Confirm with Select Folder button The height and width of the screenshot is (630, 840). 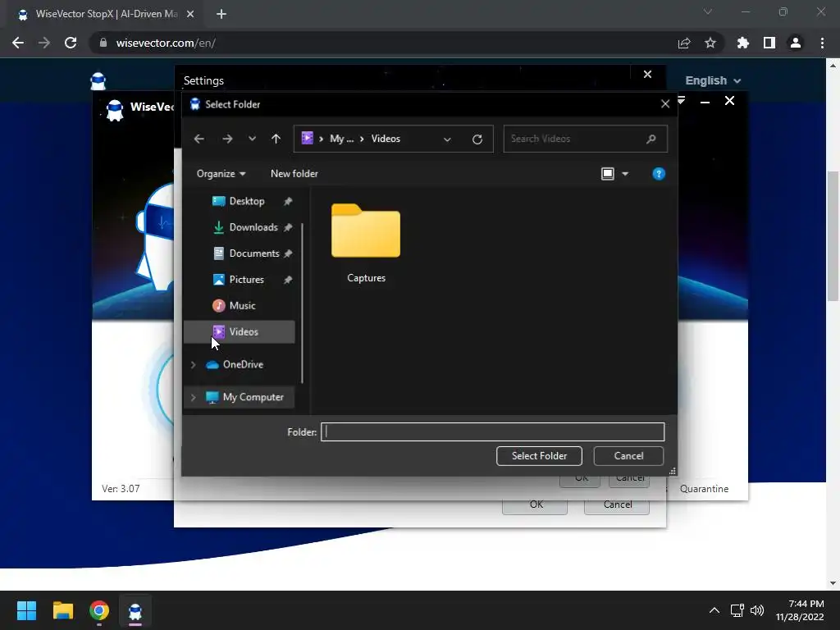[x=539, y=456]
